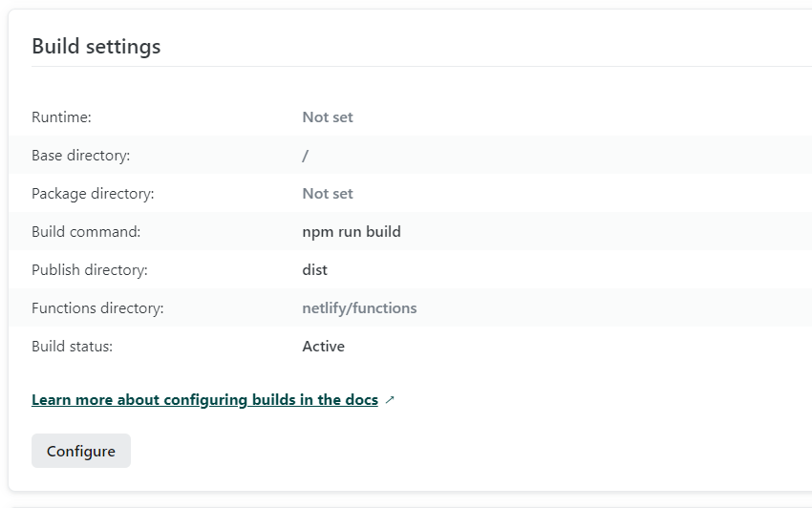Click the Base directory label
Screen dimensions: 812x508
tap(81, 156)
